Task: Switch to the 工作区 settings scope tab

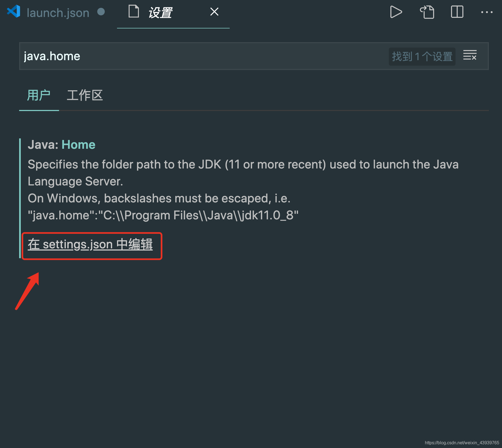Action: pos(85,95)
